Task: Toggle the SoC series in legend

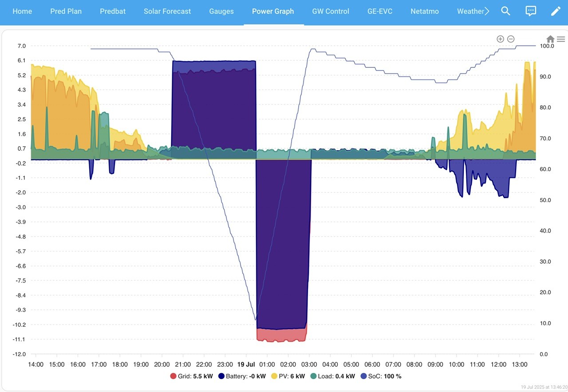Action: [381, 376]
